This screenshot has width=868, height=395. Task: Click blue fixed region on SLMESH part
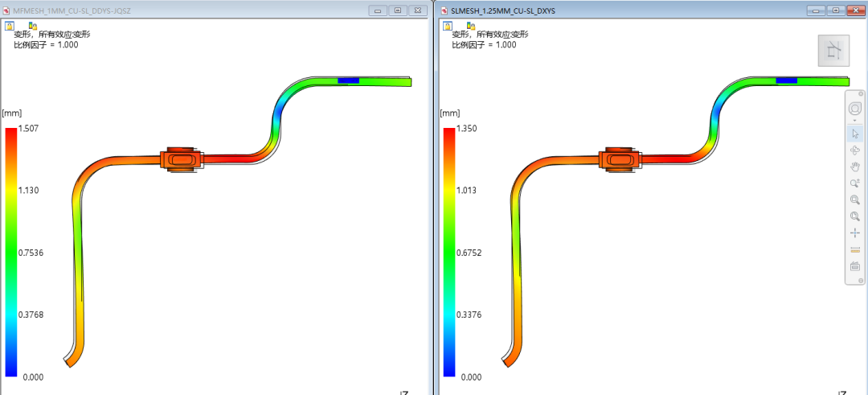[x=786, y=81]
